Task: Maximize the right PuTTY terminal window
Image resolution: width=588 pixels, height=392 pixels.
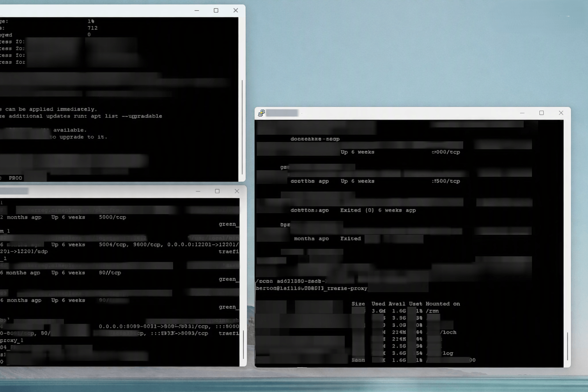Action: (541, 113)
